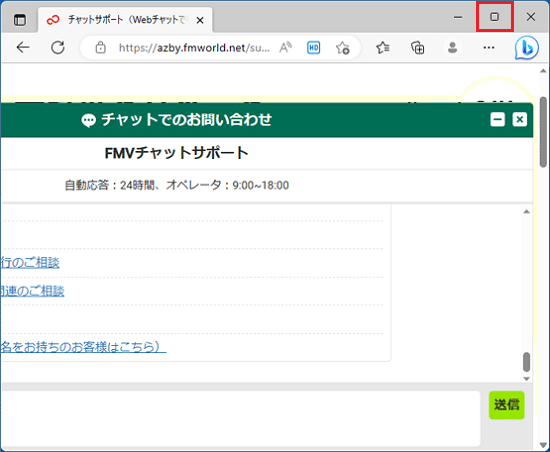Open the 連のご相談 link
Viewport: 550px width, 452px height.
32,291
